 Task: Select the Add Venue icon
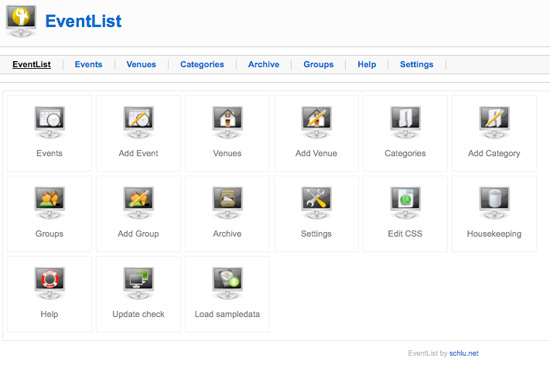[316, 122]
